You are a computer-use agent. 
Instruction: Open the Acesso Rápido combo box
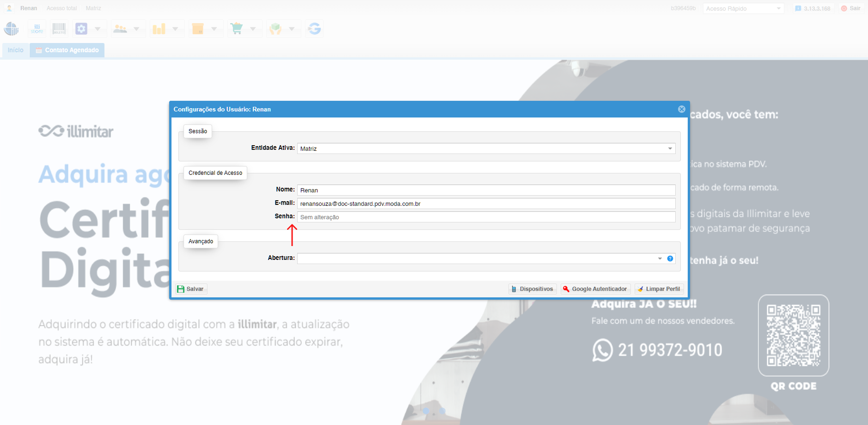(x=743, y=8)
